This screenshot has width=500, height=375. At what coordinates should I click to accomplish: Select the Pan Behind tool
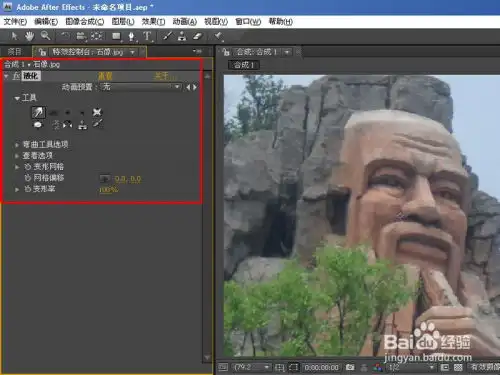tap(97, 36)
